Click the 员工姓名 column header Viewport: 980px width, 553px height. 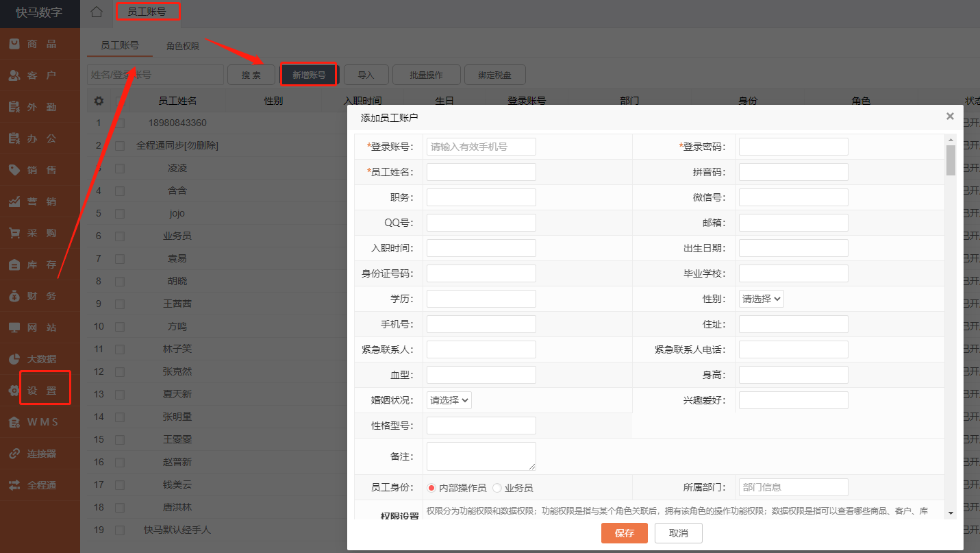tap(177, 101)
